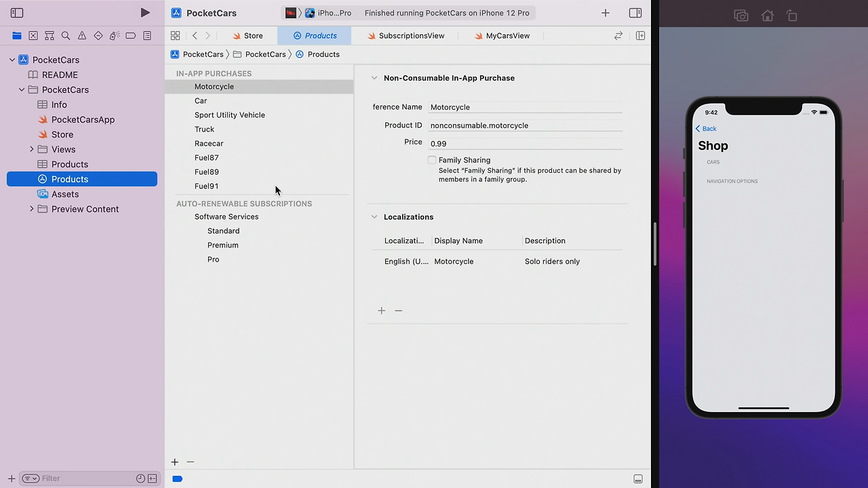Switch to the MyCarsView tab
868x488 pixels.
pyautogui.click(x=502, y=35)
